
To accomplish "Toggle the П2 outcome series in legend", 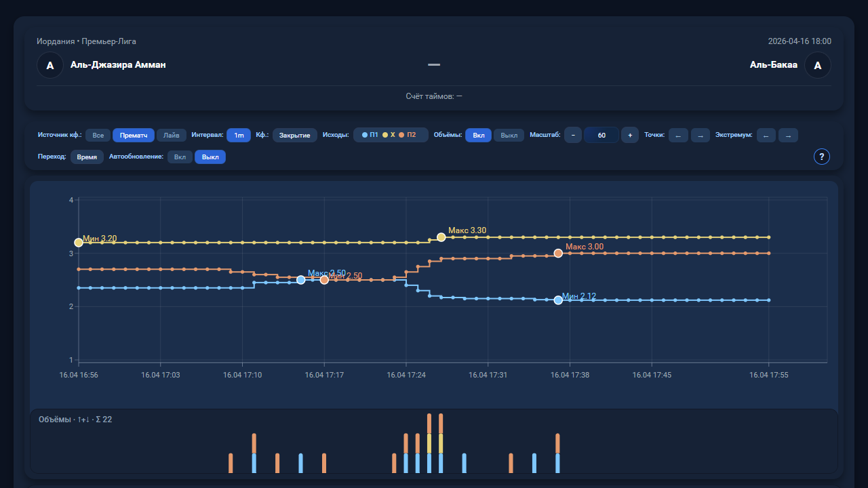I will click(408, 136).
